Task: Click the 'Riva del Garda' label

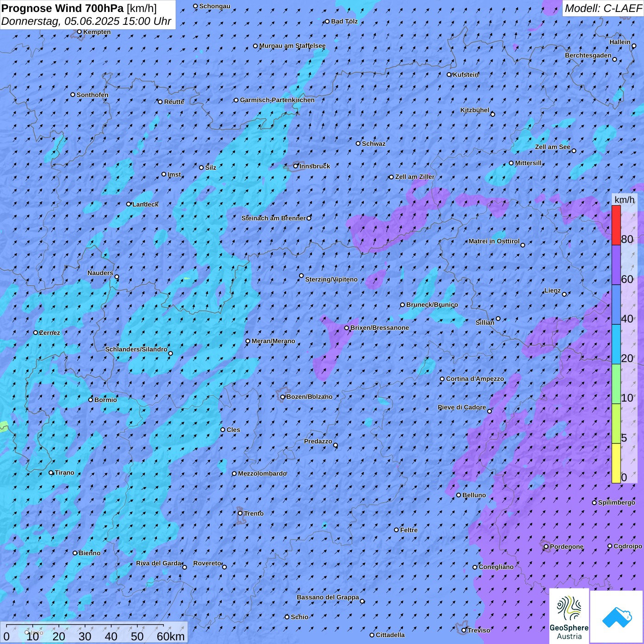Action: (159, 563)
